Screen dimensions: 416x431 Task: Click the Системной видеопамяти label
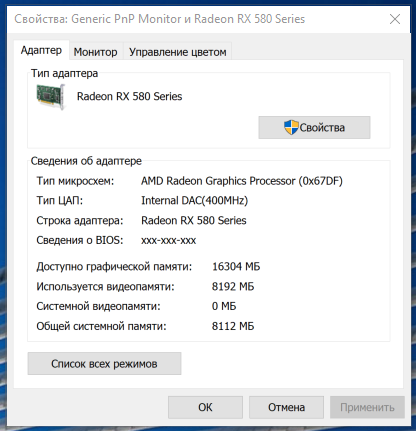(x=99, y=306)
